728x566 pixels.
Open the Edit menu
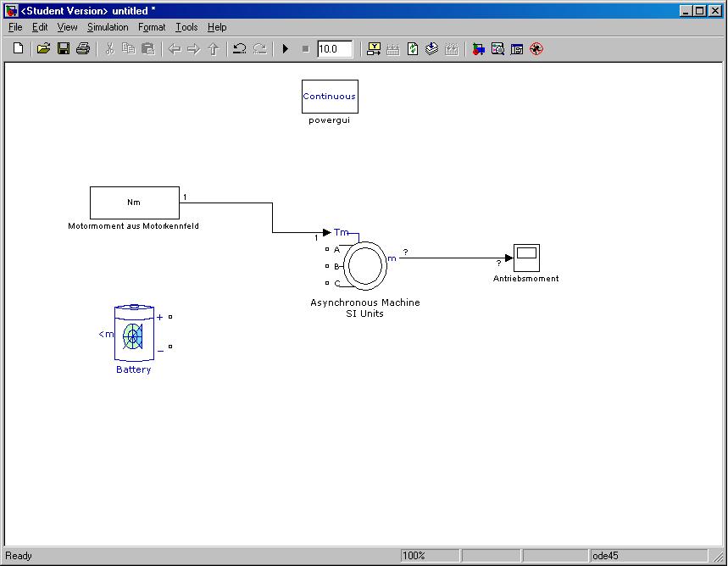[40, 27]
